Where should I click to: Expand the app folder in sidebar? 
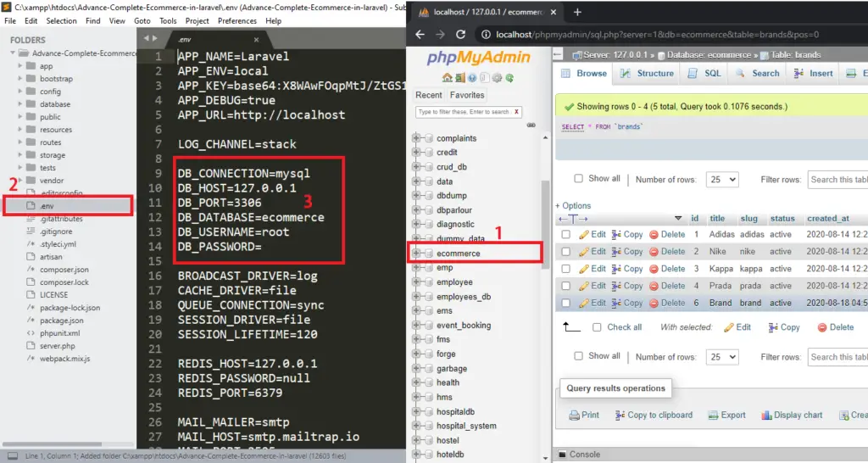20,66
